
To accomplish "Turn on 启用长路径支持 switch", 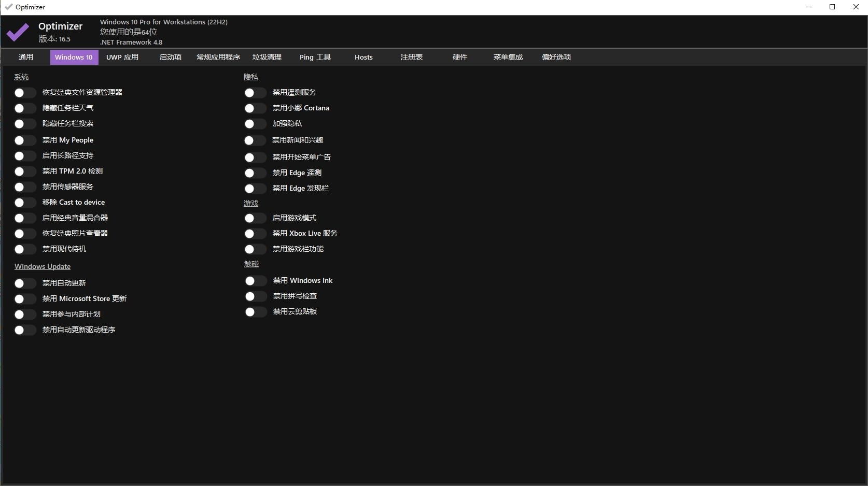I will click(24, 156).
